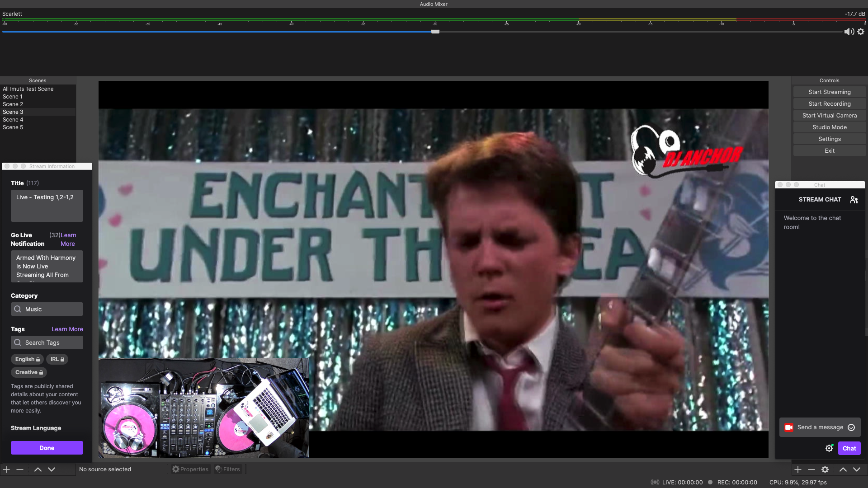Select Scene 5 in the Scenes list
This screenshot has height=488, width=868.
[x=38, y=127]
